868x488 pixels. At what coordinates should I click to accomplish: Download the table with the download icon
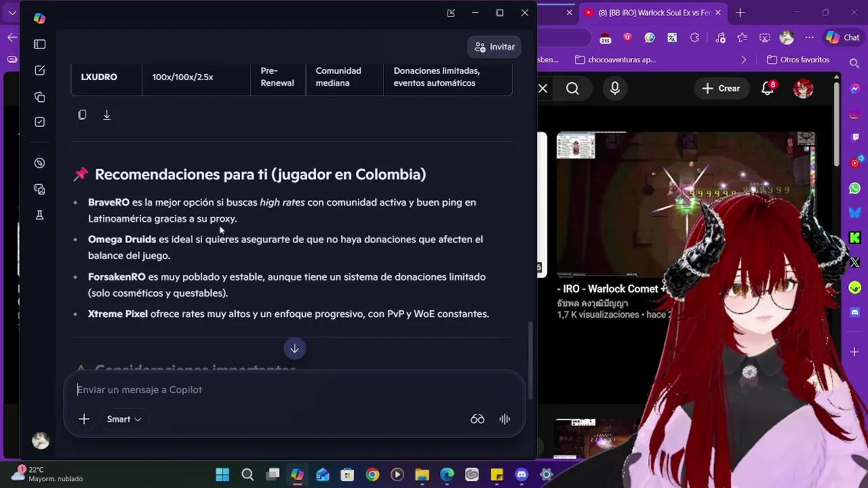[106, 115]
